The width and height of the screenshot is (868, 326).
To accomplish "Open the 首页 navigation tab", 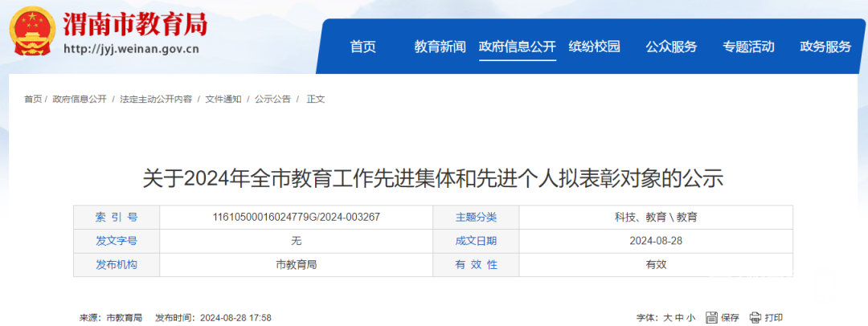I will point(362,47).
